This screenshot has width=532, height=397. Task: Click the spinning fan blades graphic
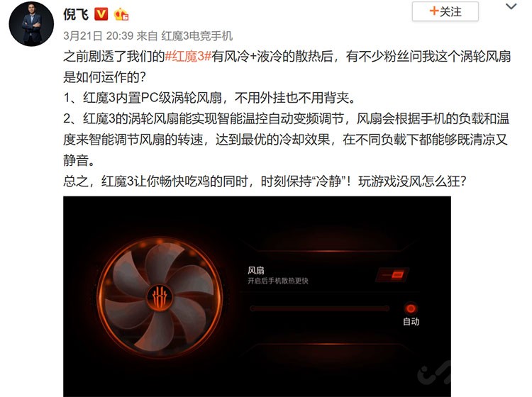[160, 297]
